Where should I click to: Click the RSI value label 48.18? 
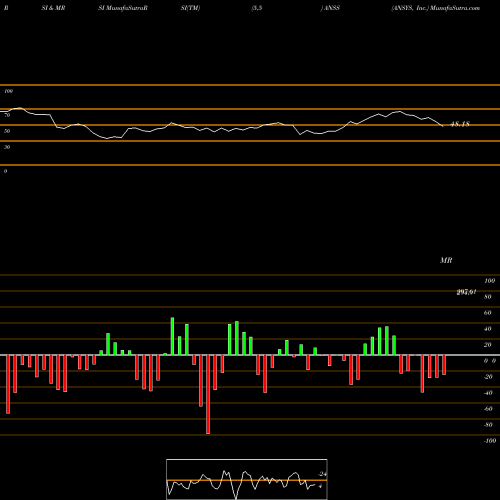[x=460, y=124]
